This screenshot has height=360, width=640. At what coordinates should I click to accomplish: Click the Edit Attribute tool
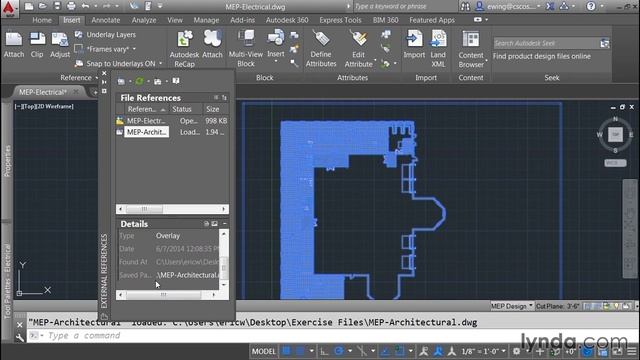tap(358, 48)
